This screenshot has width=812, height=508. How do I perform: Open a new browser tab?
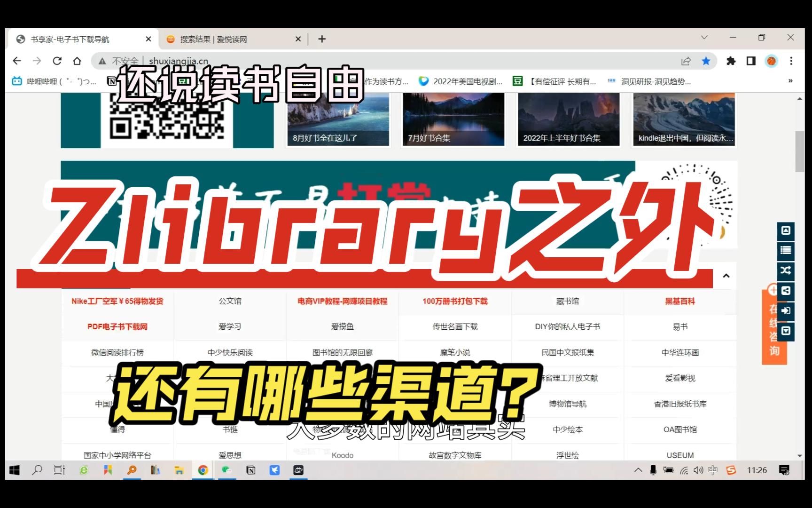click(x=322, y=39)
